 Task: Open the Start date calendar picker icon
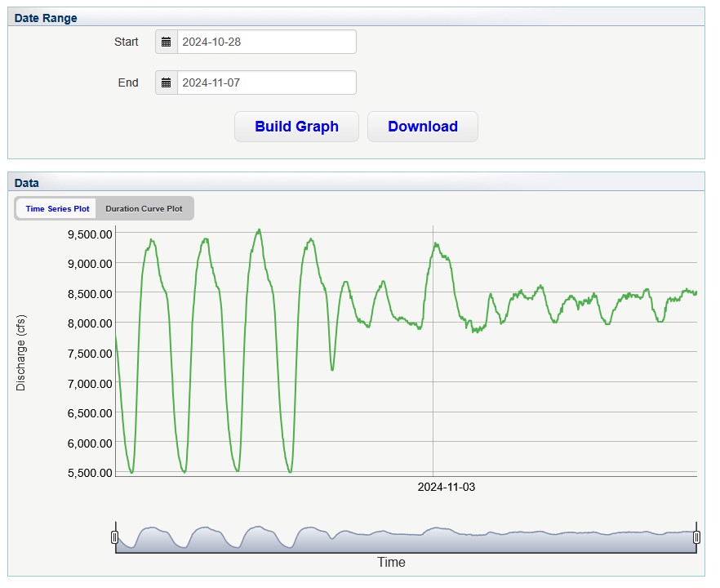pos(167,42)
